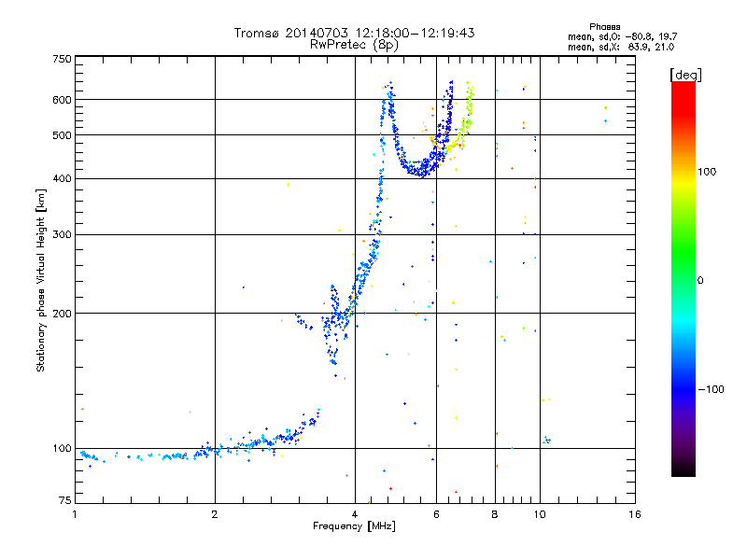This screenshot has height=560, width=747.
Task: Click the colorbar '100' tick label
Action: (707, 172)
